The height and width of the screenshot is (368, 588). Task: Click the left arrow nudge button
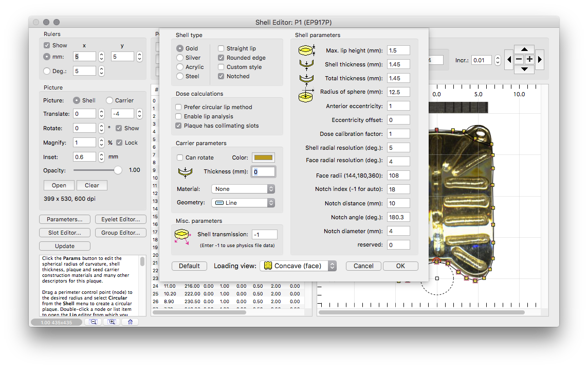coord(509,59)
